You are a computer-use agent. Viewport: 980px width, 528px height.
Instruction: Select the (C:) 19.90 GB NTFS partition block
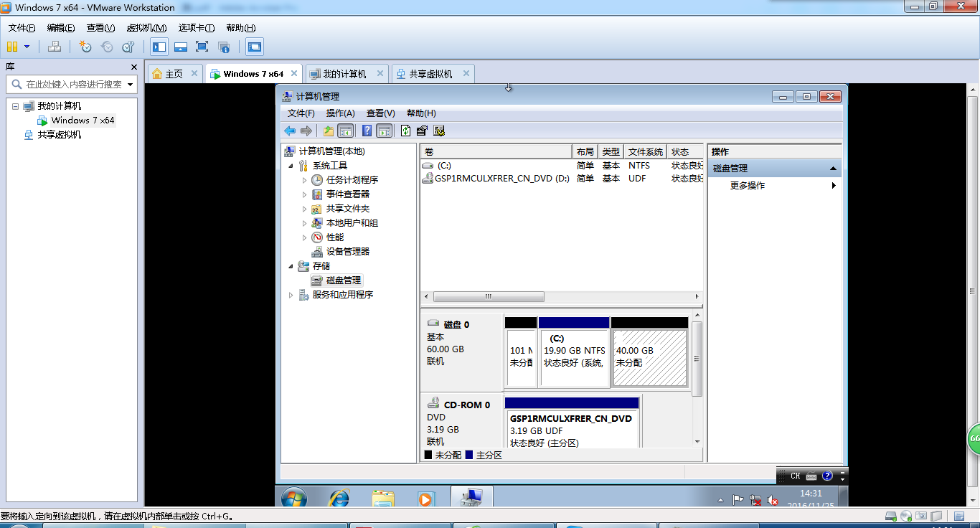[574, 351]
